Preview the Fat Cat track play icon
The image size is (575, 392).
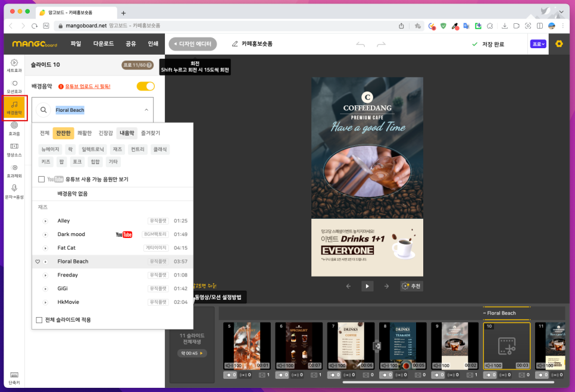(x=45, y=248)
